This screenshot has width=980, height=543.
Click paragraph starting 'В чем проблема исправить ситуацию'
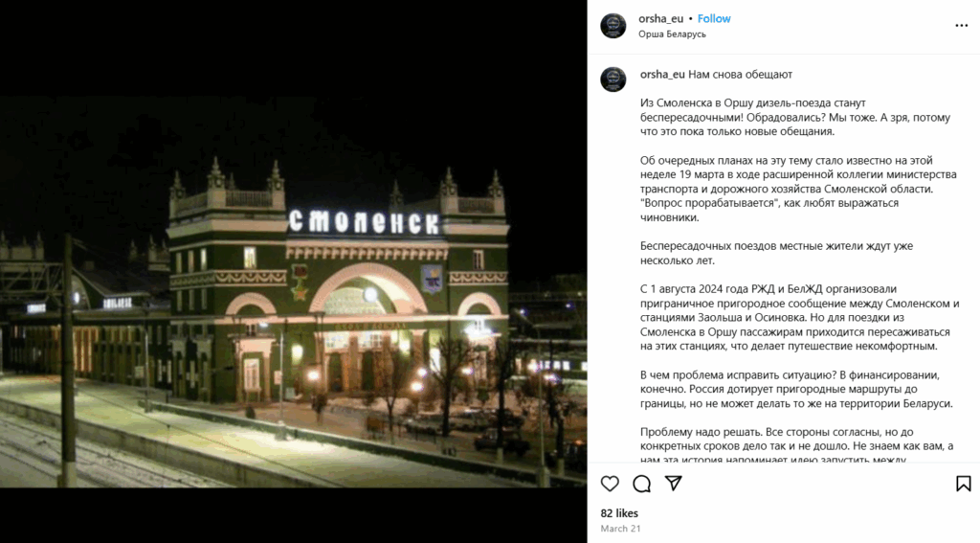click(x=796, y=389)
